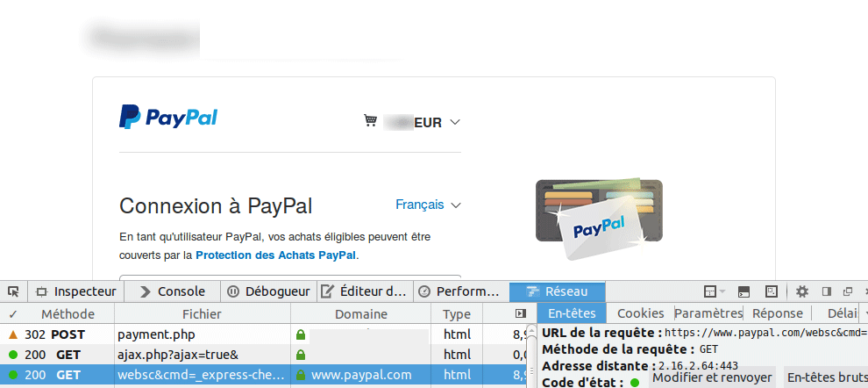Open the Réponse details tab

point(777,313)
